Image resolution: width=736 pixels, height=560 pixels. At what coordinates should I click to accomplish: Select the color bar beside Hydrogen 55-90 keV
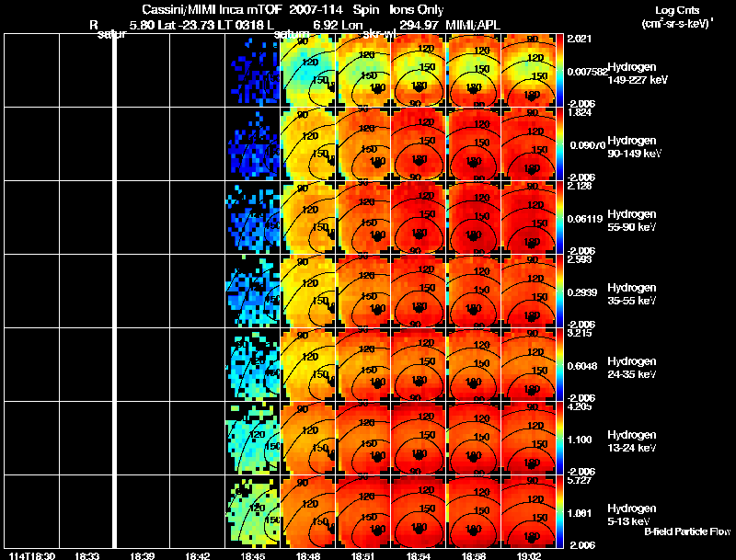(x=559, y=218)
